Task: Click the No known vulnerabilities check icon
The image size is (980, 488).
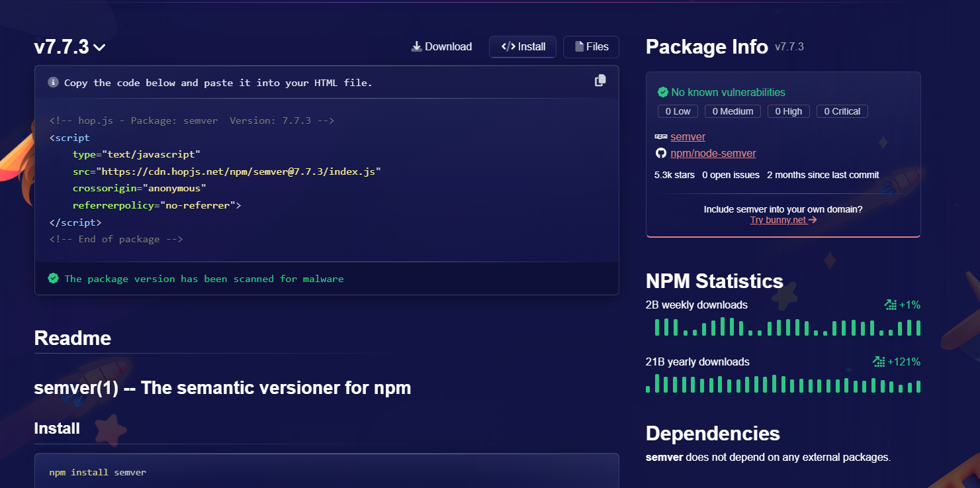Action: point(662,93)
